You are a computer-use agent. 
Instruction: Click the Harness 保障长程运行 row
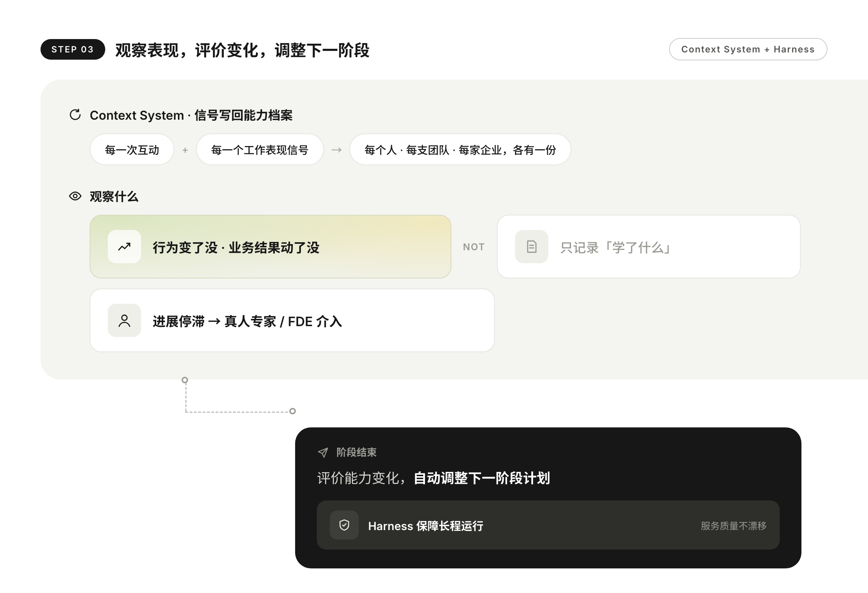tap(548, 525)
